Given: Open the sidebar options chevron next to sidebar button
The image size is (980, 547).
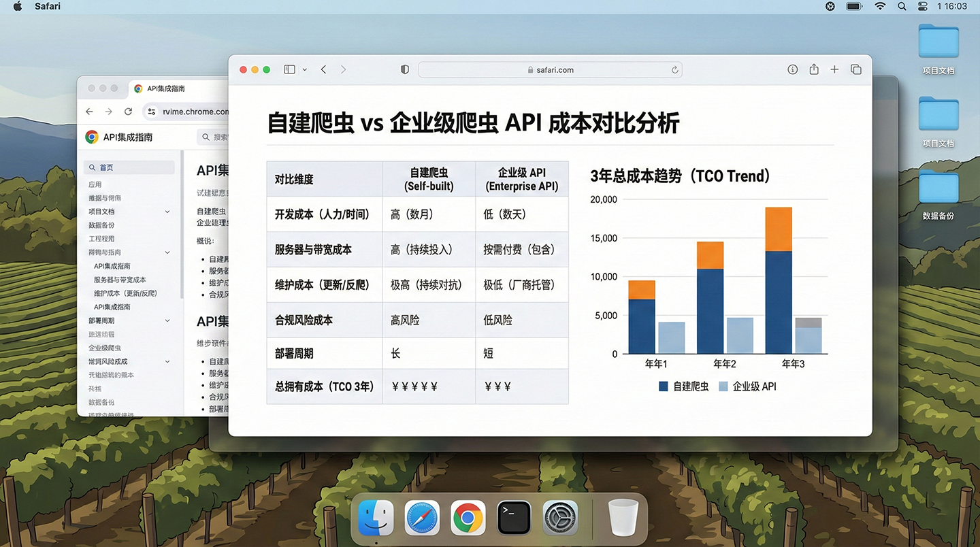Looking at the screenshot, I should coord(304,69).
